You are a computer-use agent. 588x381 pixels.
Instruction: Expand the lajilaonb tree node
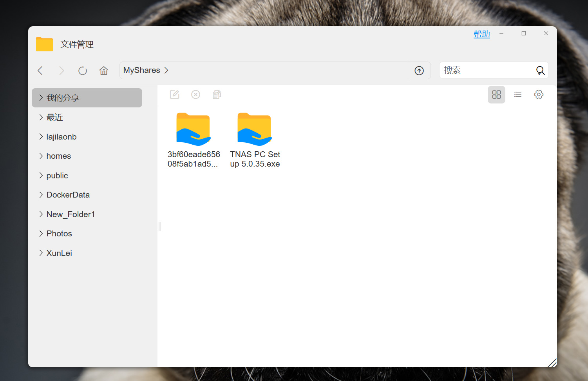click(41, 136)
